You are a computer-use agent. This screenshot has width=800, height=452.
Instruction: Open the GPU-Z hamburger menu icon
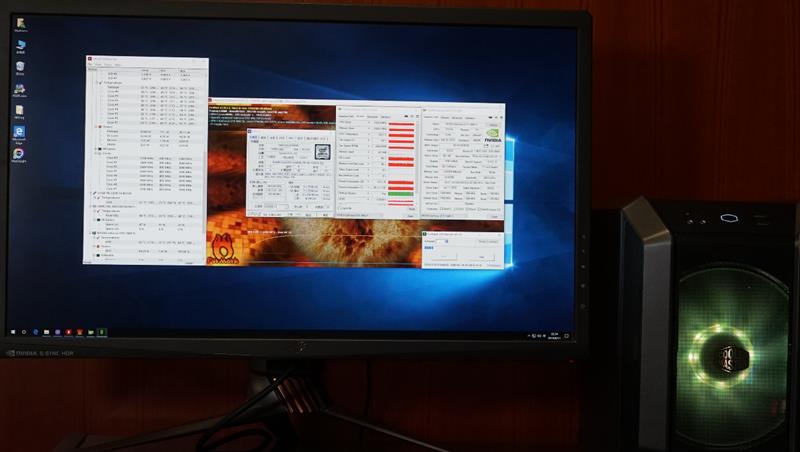(501, 117)
